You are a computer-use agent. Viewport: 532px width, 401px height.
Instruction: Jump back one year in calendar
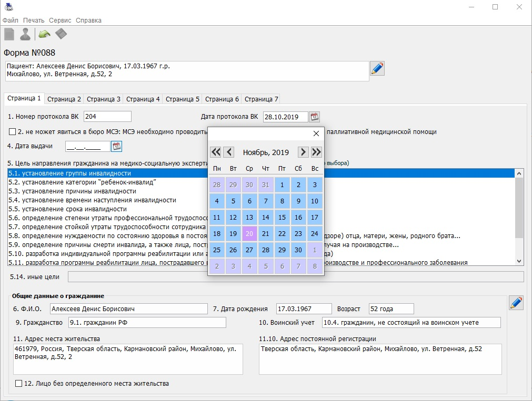pos(215,152)
